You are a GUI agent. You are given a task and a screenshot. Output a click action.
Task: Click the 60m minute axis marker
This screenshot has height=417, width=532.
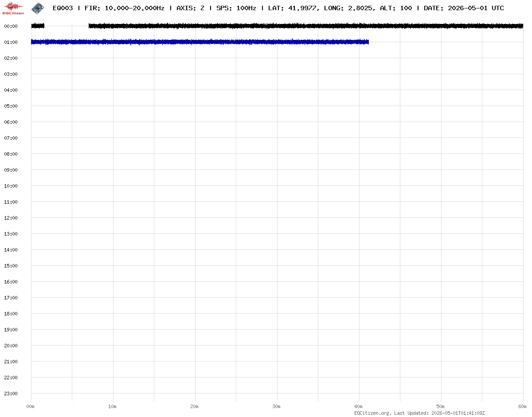(523, 406)
